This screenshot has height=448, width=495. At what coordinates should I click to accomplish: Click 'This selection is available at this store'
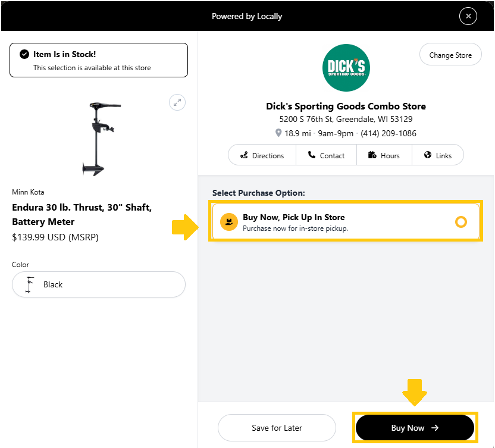point(92,68)
